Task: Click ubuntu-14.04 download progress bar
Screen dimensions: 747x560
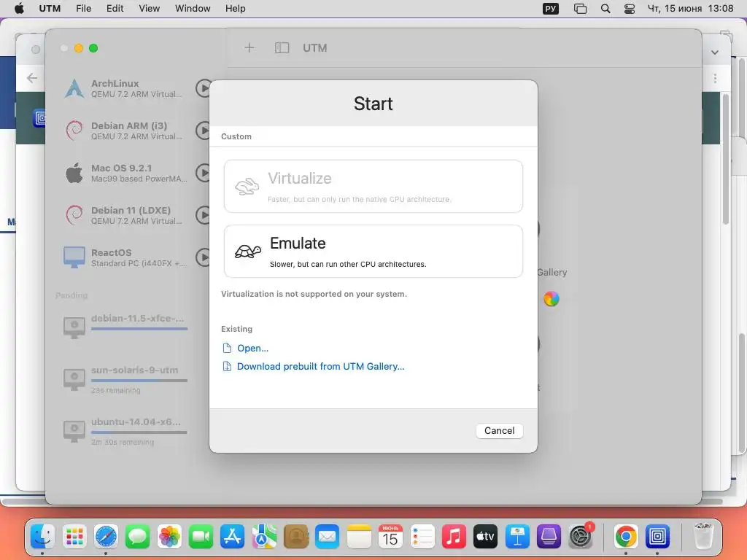Action: tap(139, 432)
